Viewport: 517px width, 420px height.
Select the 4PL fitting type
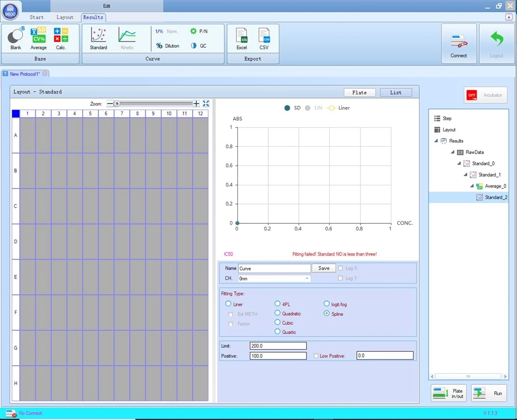278,304
